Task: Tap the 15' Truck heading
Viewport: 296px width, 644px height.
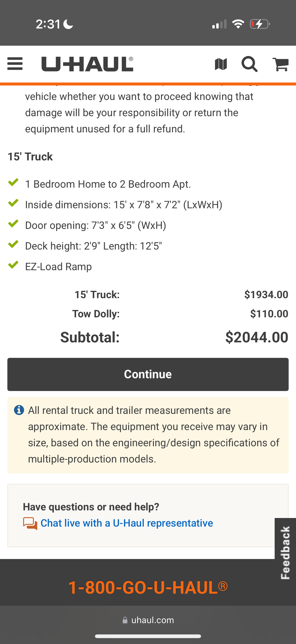Action: pos(30,157)
